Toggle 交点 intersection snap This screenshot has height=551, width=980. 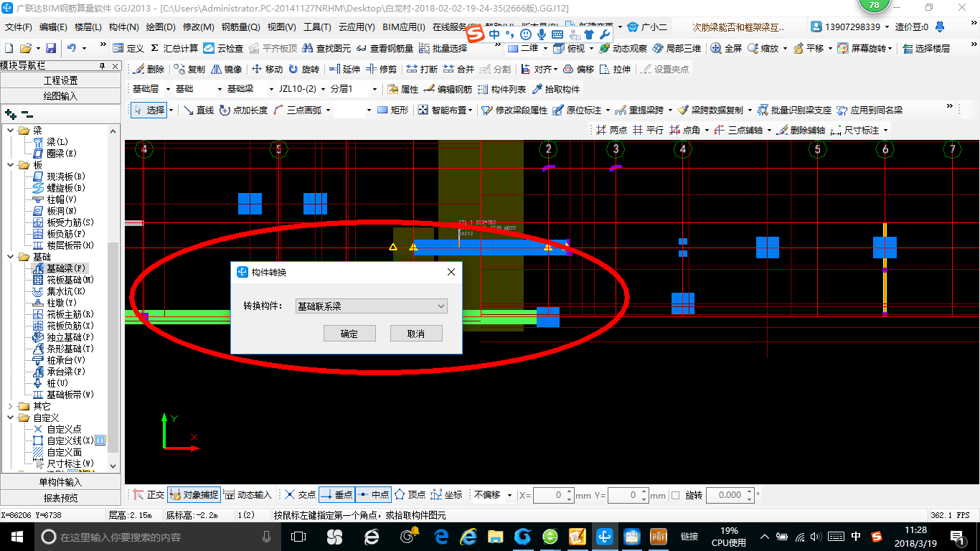pos(301,495)
